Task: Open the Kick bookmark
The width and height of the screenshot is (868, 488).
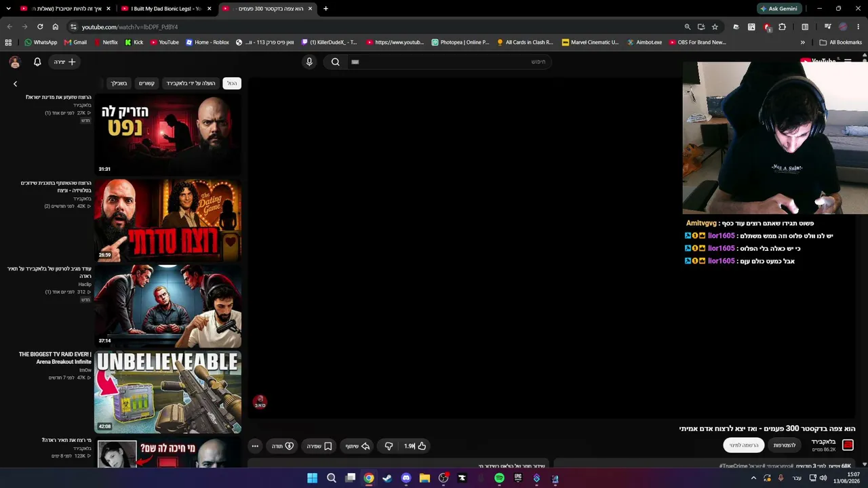Action: click(134, 42)
